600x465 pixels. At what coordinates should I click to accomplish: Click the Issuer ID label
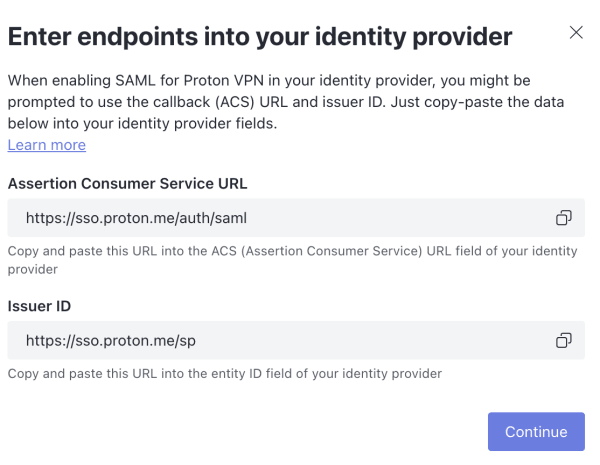(39, 306)
